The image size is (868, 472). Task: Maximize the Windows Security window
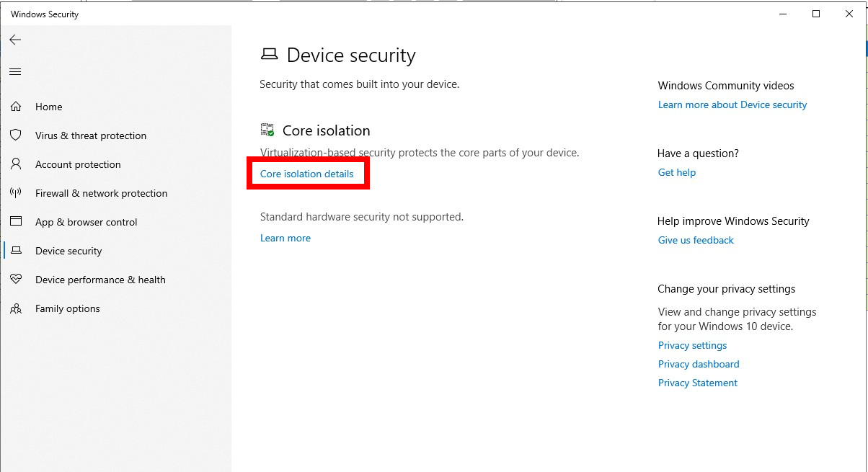(x=816, y=14)
